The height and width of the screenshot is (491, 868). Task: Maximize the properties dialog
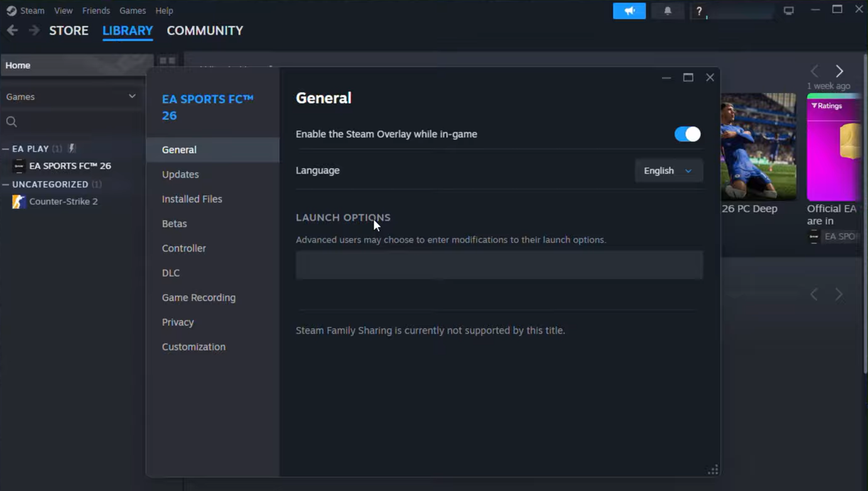click(x=688, y=77)
